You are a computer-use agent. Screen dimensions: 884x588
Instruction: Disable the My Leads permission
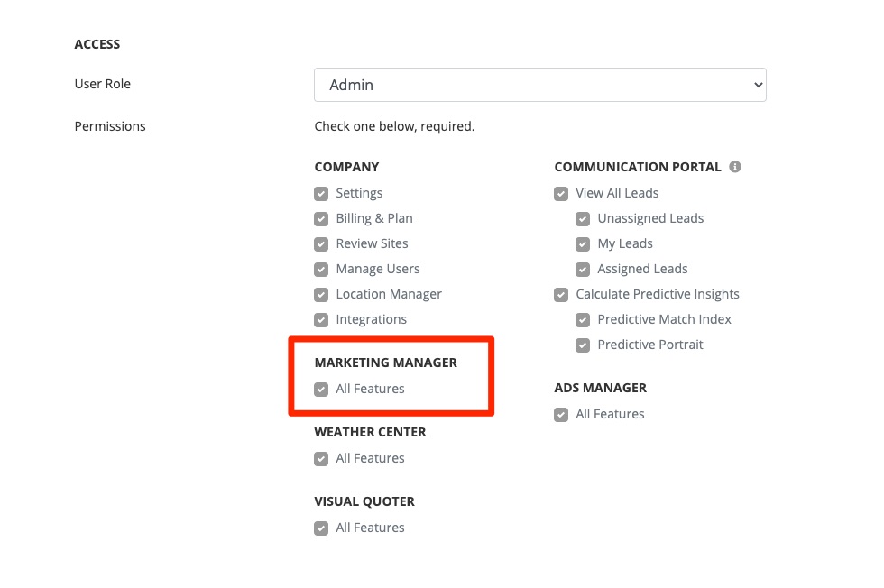tap(583, 243)
